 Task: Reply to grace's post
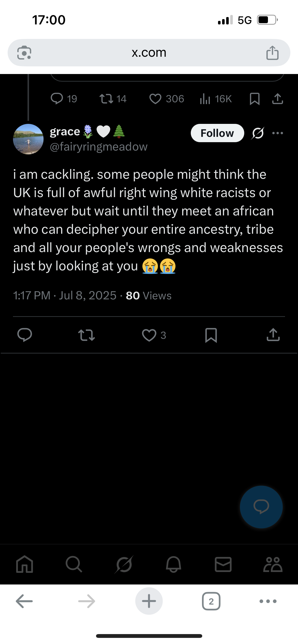25,335
